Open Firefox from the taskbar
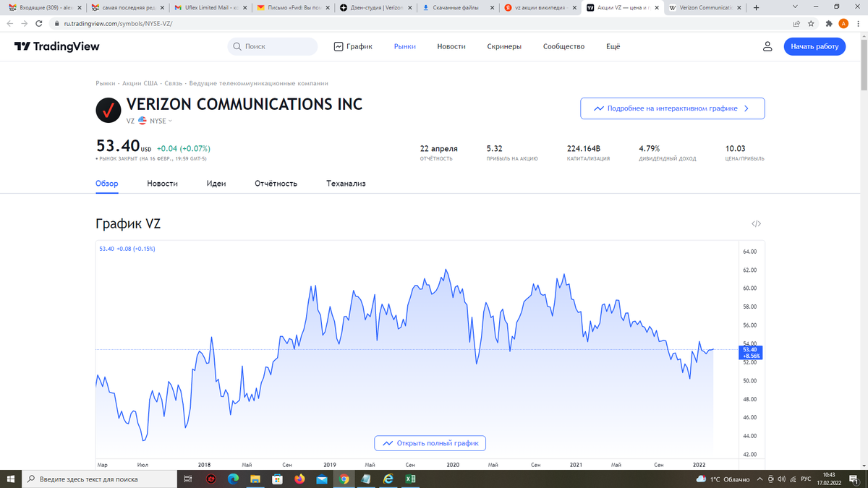The image size is (868, 488). [299, 479]
